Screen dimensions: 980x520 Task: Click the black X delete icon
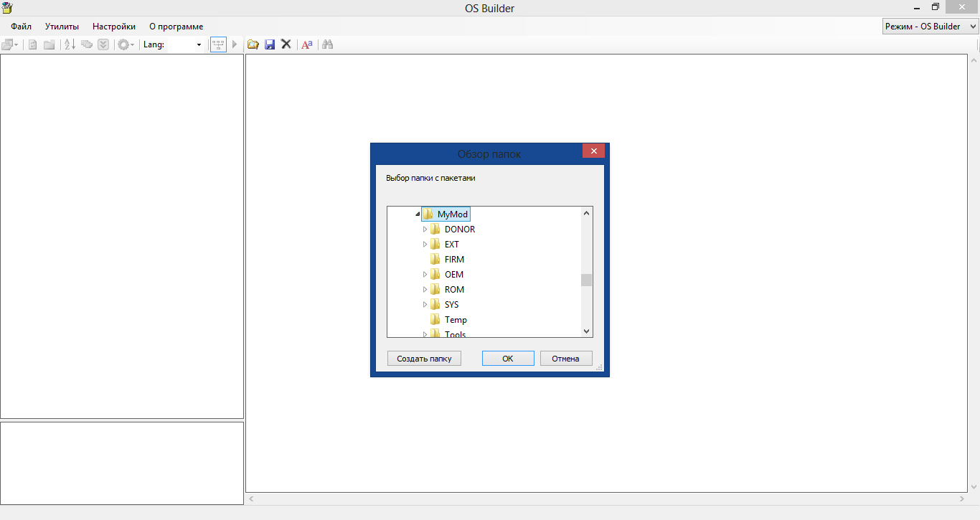coord(286,44)
